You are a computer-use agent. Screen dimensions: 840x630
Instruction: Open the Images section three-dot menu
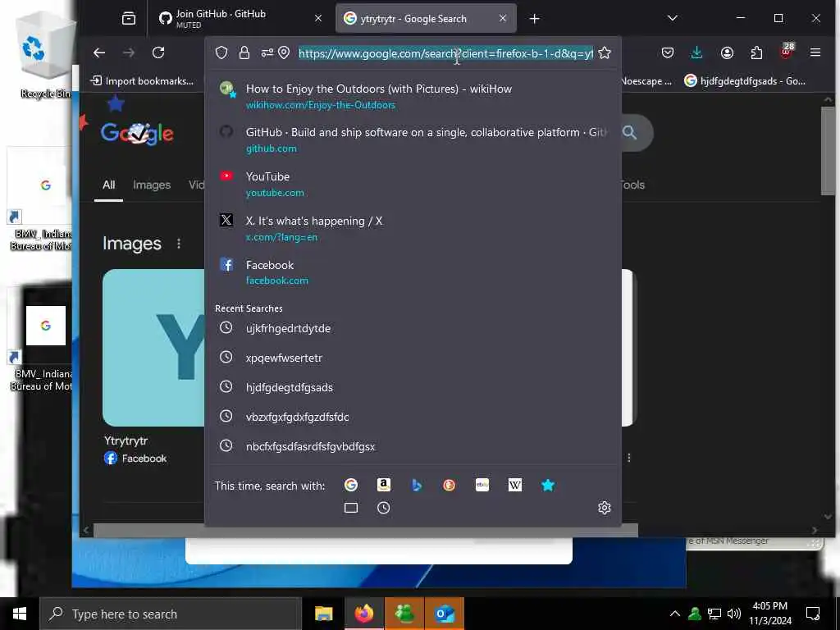tap(178, 244)
